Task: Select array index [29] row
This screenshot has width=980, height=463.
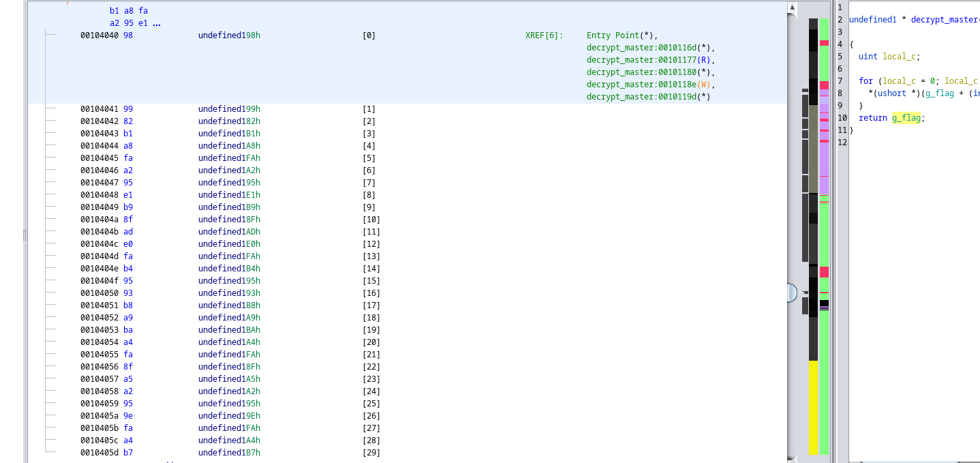Action: click(371, 453)
